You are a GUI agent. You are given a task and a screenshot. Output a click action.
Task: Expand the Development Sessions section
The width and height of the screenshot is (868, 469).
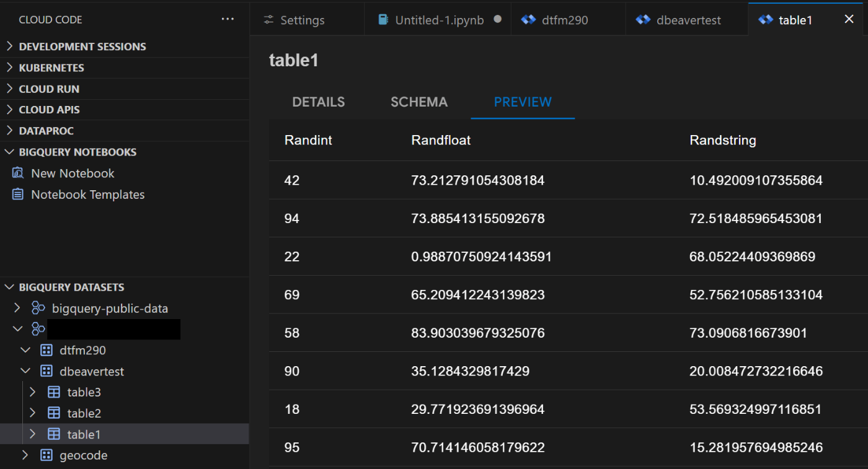tap(9, 46)
